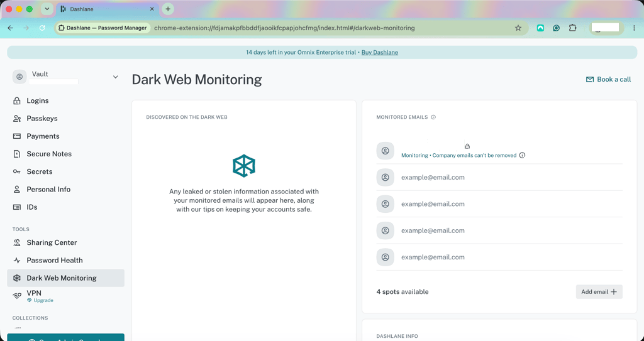The height and width of the screenshot is (341, 644).
Task: Click the Discovered on the Dark Web heading
Action: click(187, 117)
